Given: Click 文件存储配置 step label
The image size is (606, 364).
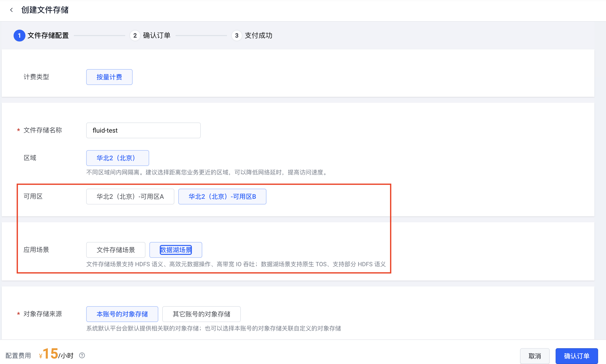Looking at the screenshot, I should (x=48, y=36).
